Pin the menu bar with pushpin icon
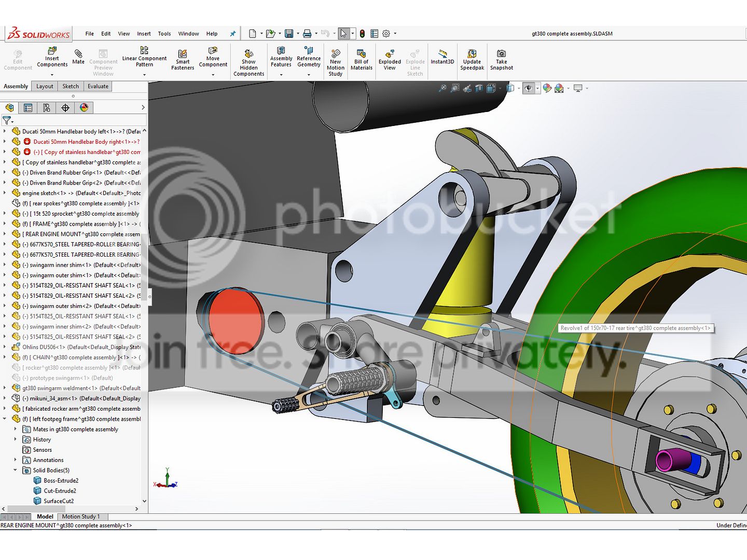The image size is (747, 560). (x=233, y=34)
